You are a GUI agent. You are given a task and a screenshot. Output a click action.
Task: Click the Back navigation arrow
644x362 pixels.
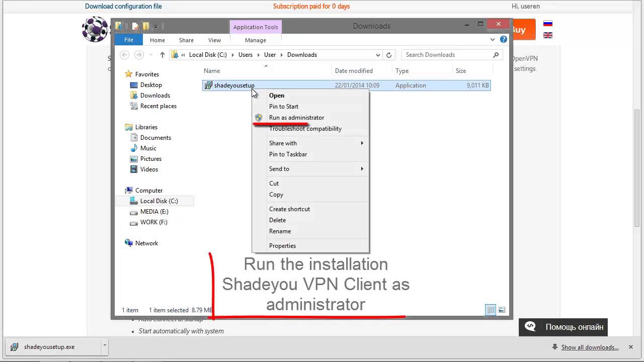pos(125,55)
